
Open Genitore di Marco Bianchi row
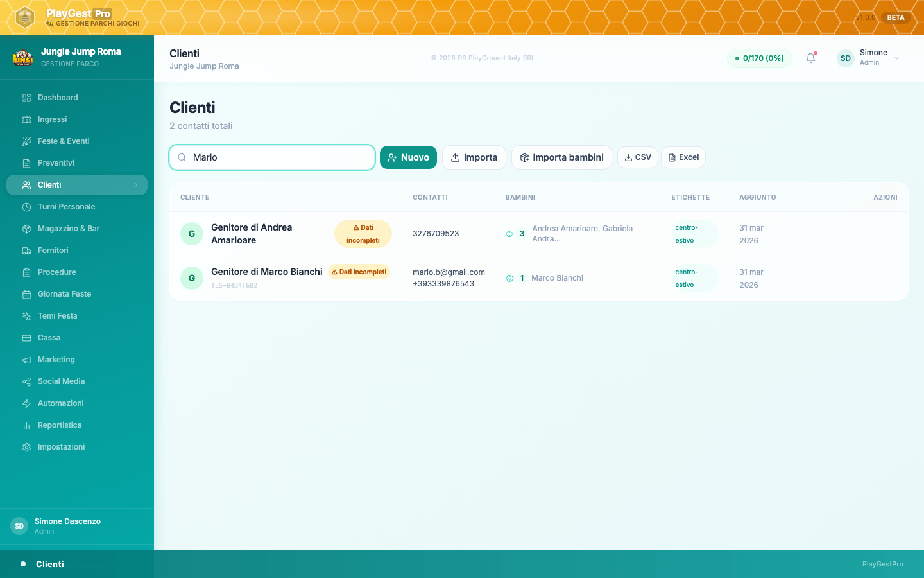[266, 272]
